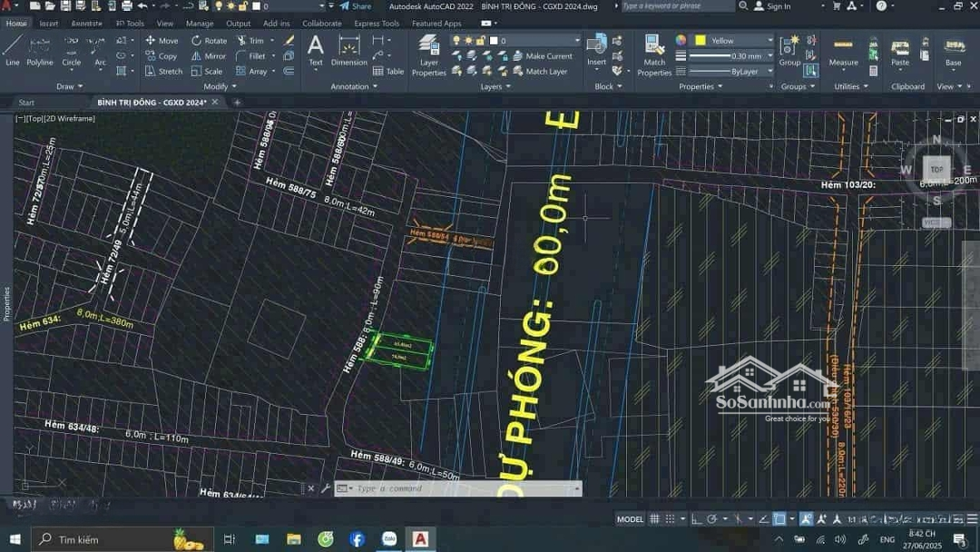Select the Line drawing tool
This screenshot has height=552, width=980.
point(12,50)
